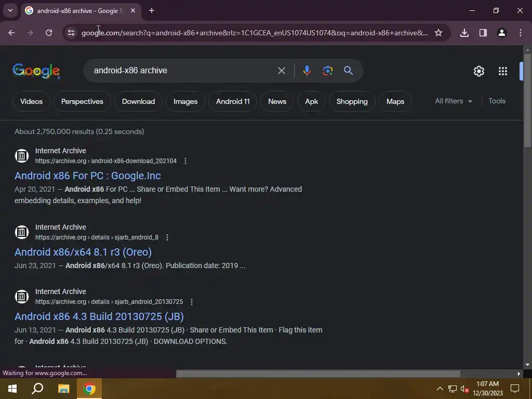532x399 pixels.
Task: Open the Chrome profile avatar icon
Action: coord(502,33)
